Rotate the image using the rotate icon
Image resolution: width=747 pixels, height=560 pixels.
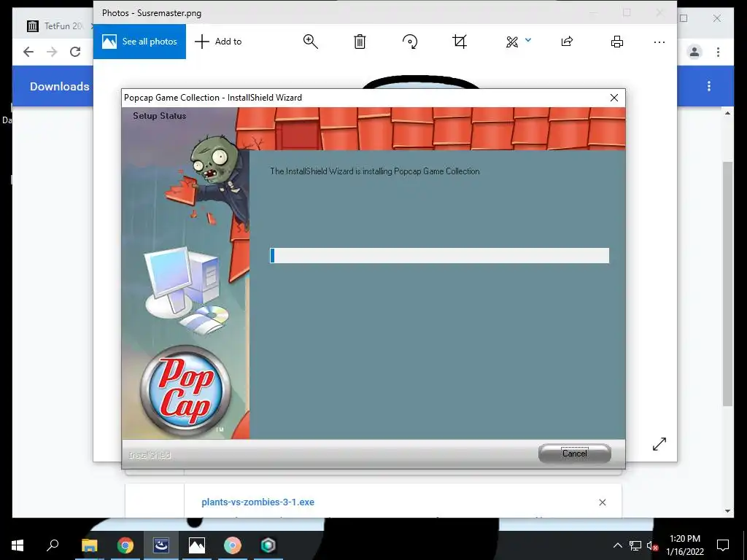[x=410, y=42]
